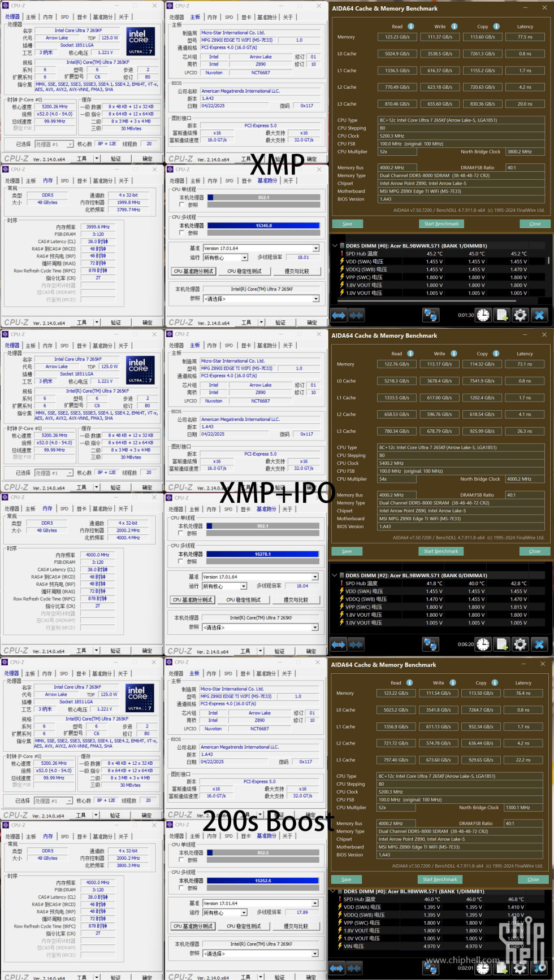Click the blue outward arrows icon below the DIMM [#2] list

(338, 644)
